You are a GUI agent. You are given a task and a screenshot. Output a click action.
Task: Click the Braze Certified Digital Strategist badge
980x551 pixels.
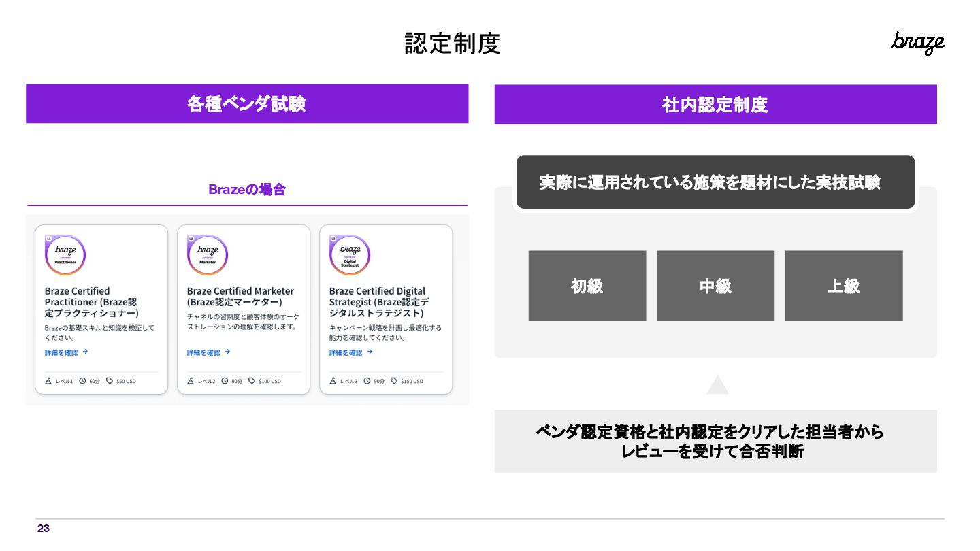coord(350,255)
